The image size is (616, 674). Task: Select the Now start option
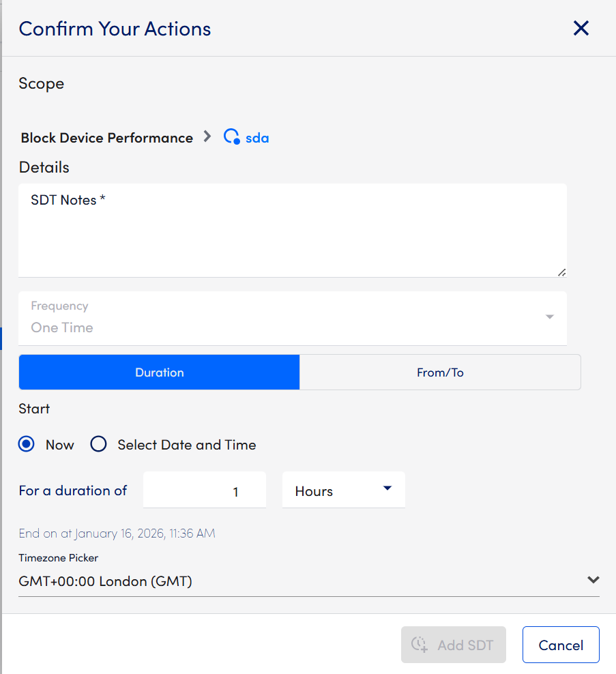click(x=27, y=445)
